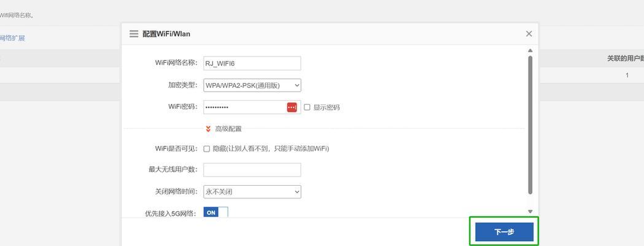
Task: Click the dialog scrollbar up arrow
Action: [530, 50]
